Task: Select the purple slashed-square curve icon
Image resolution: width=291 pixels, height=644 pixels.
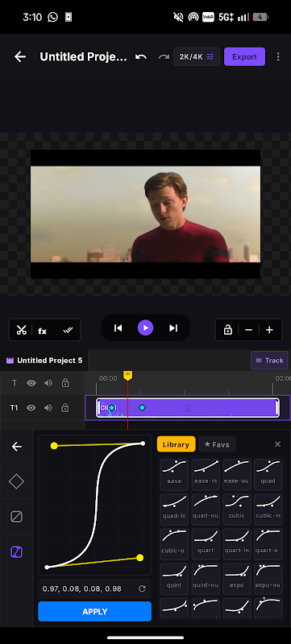Action: [x=16, y=552]
